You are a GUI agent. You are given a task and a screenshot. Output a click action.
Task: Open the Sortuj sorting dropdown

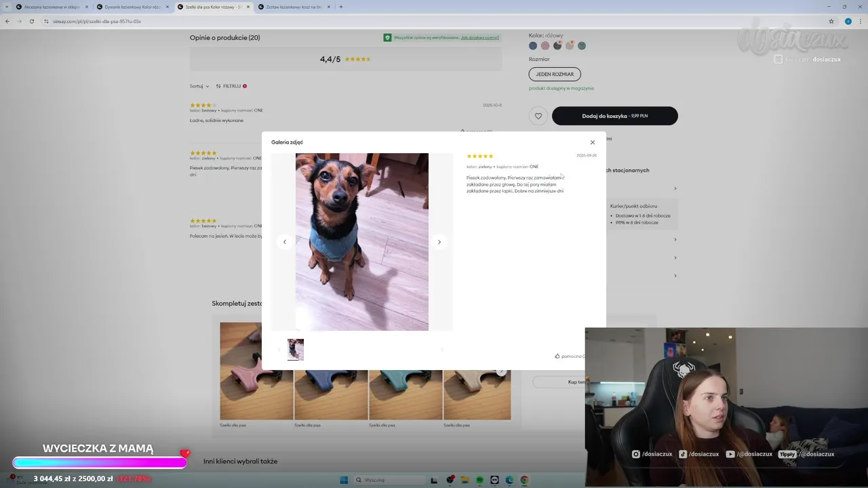pos(199,86)
